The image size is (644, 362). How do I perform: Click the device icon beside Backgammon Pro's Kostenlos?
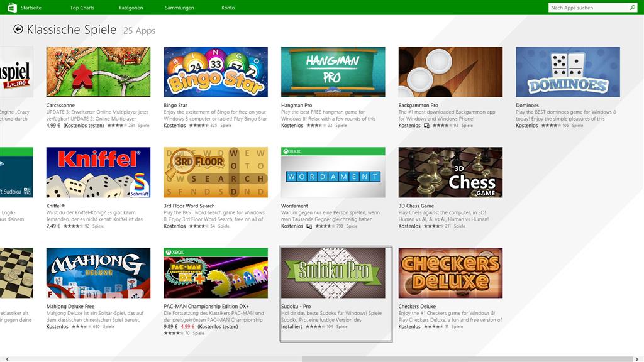click(x=426, y=126)
